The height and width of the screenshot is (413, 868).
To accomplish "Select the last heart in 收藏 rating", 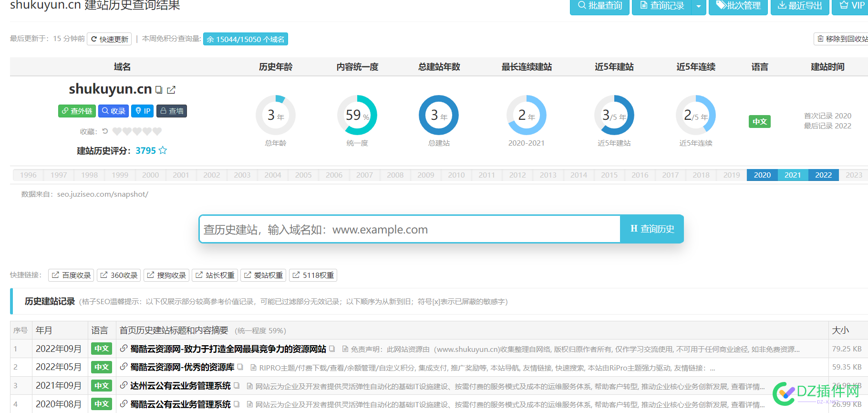I will [x=157, y=131].
